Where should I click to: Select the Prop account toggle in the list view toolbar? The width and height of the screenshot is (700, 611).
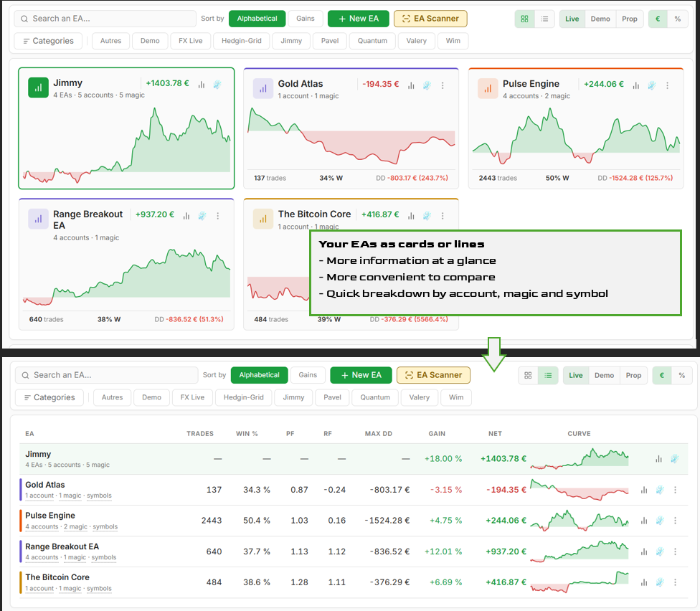pyautogui.click(x=633, y=375)
